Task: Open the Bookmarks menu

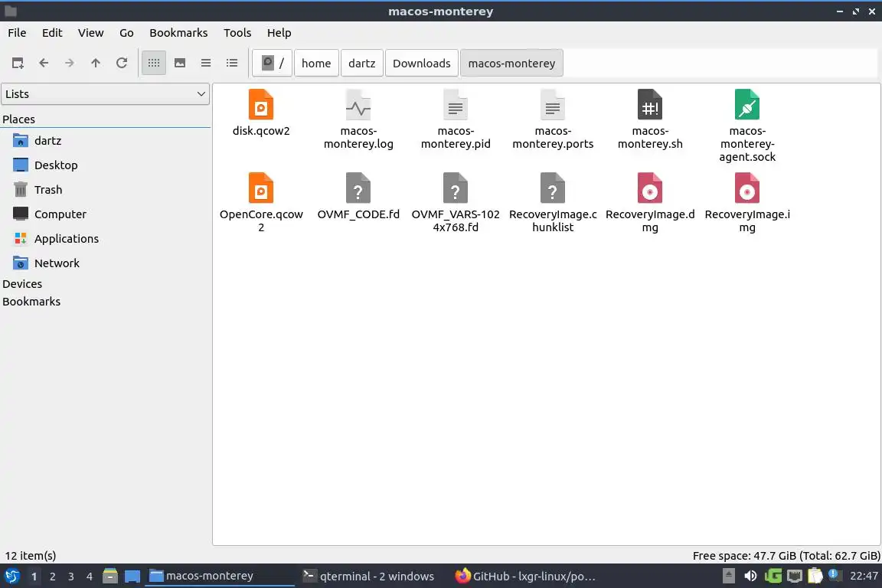Action: 178,33
